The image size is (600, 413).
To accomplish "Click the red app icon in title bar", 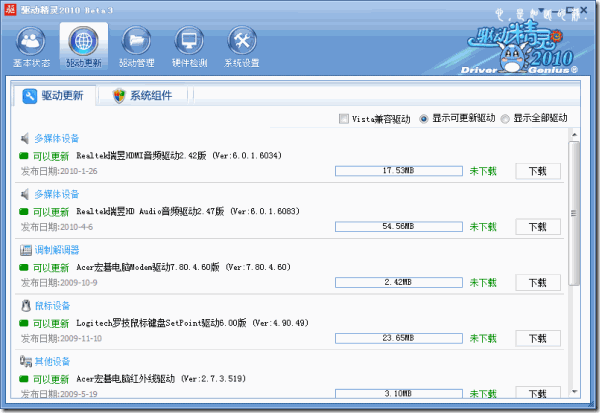I will tap(10, 10).
